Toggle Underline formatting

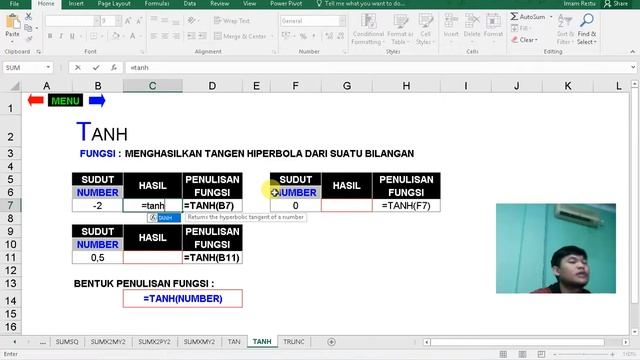point(72,36)
